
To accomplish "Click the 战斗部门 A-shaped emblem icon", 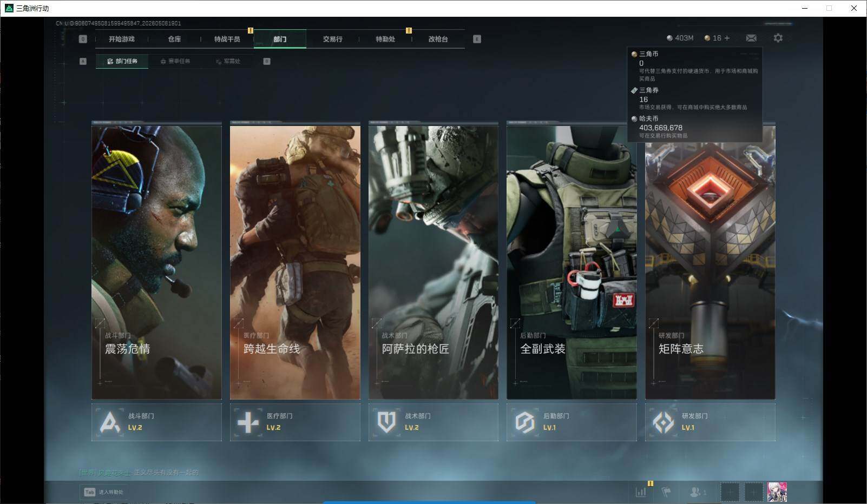I will click(110, 422).
